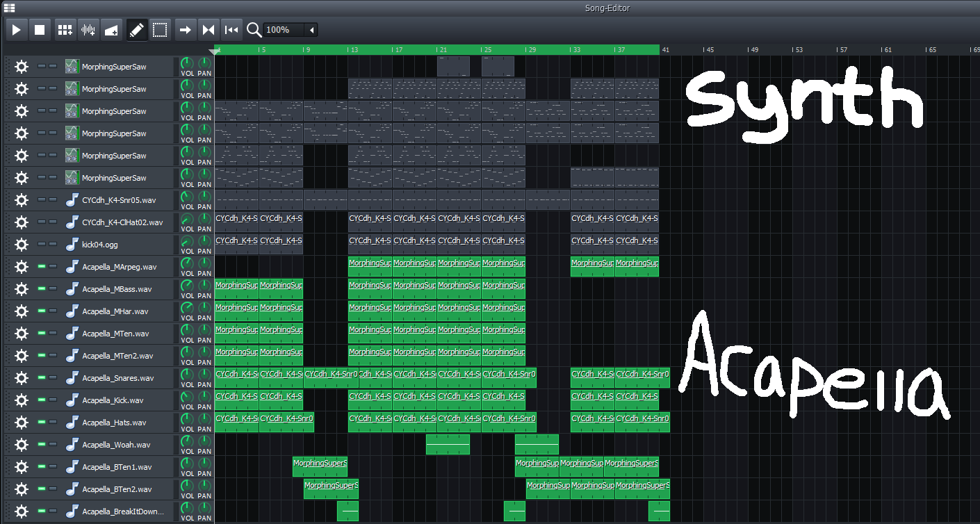The width and height of the screenshot is (980, 524).
Task: Start song playback with the Play button
Action: (x=16, y=30)
